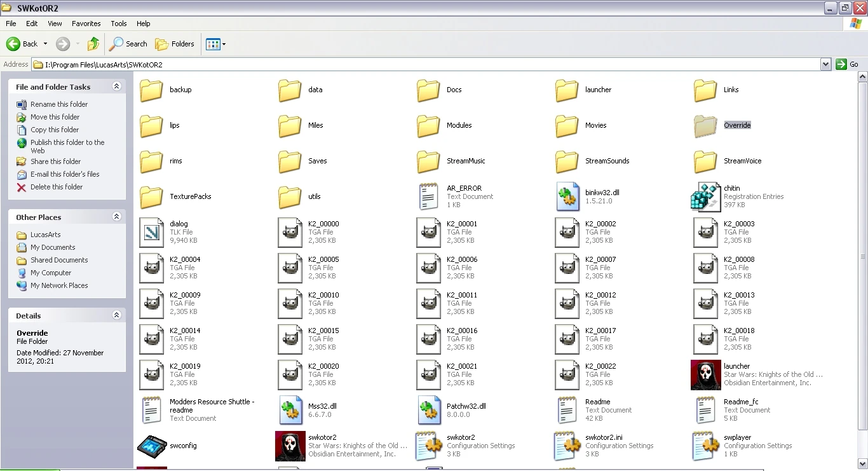Click the Address bar path field
Image resolution: width=868 pixels, height=471 pixels.
[426, 64]
